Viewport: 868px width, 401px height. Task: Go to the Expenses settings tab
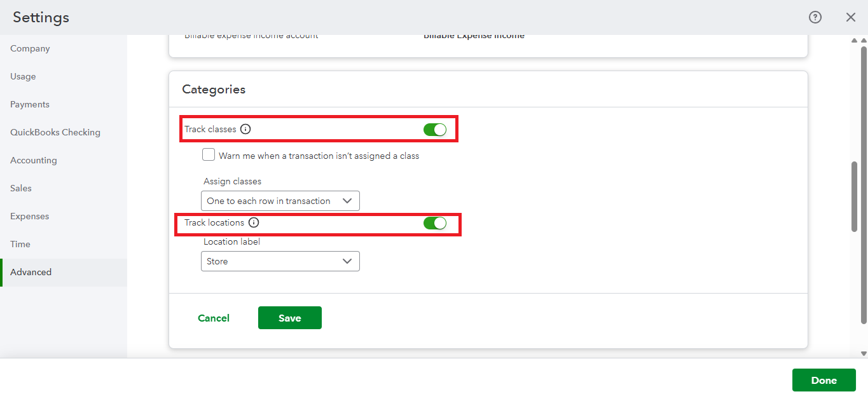click(x=29, y=216)
